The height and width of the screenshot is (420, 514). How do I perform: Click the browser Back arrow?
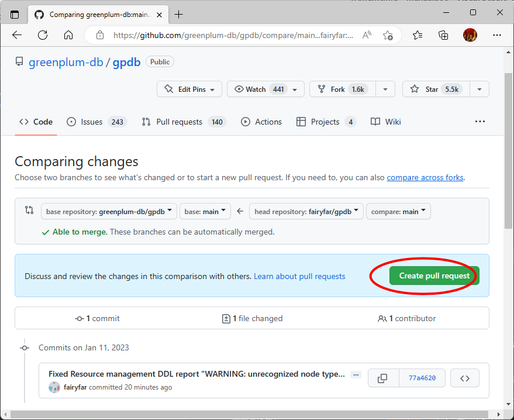tap(17, 35)
